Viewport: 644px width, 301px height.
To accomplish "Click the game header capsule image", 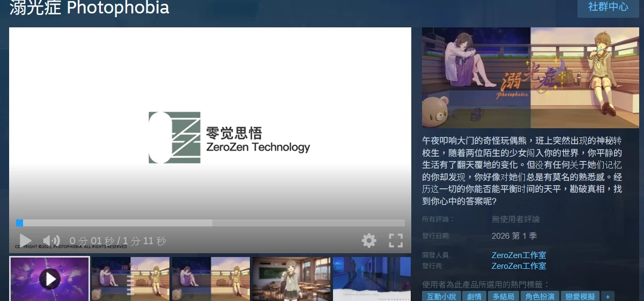I will [530, 78].
